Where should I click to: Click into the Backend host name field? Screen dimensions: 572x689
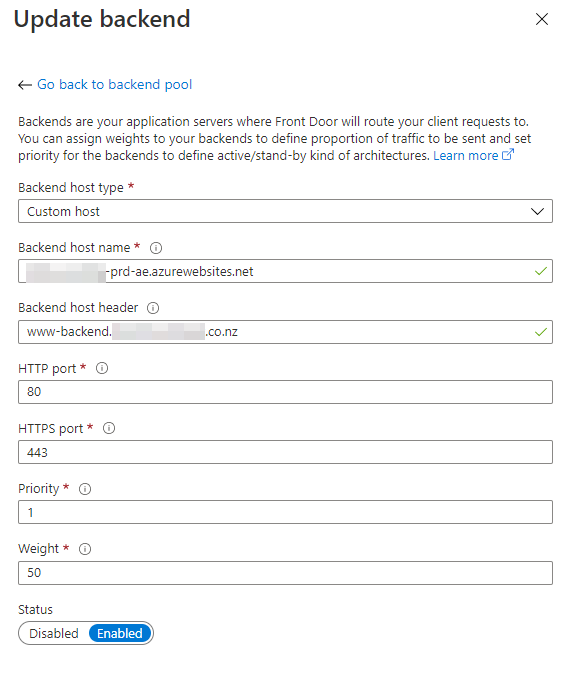pyautogui.click(x=286, y=271)
